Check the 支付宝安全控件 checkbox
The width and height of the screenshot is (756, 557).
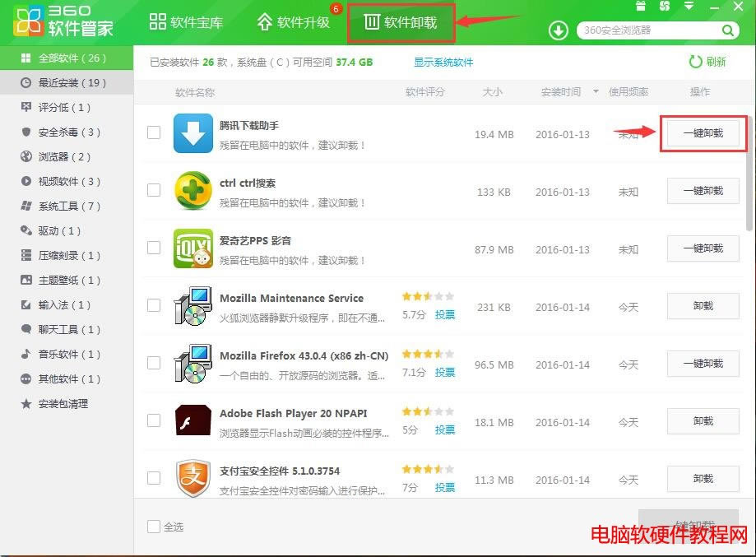pyautogui.click(x=154, y=478)
